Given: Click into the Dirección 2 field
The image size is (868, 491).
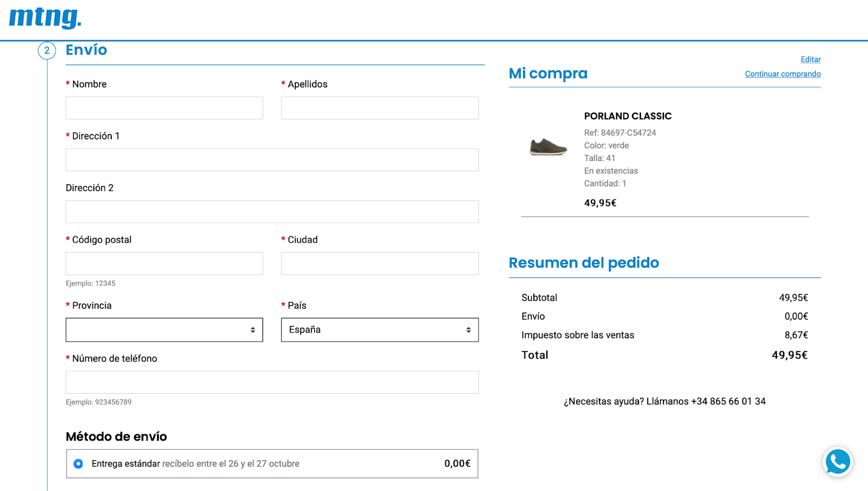Looking at the screenshot, I should [x=272, y=212].
